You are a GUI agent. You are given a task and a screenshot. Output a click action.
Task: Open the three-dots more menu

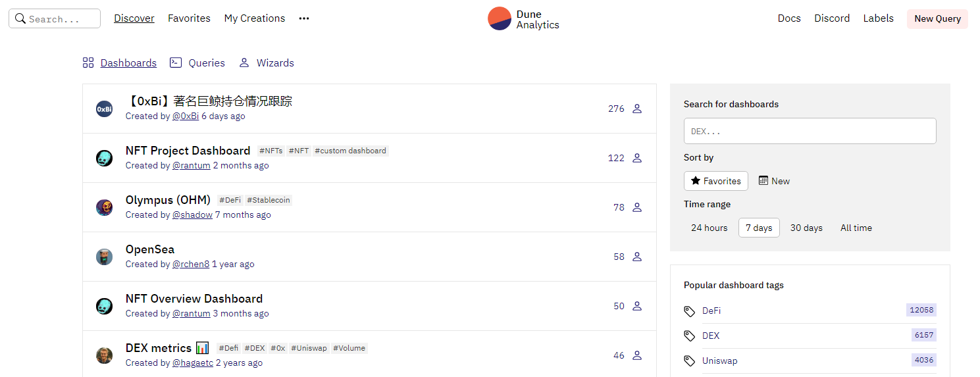click(304, 18)
